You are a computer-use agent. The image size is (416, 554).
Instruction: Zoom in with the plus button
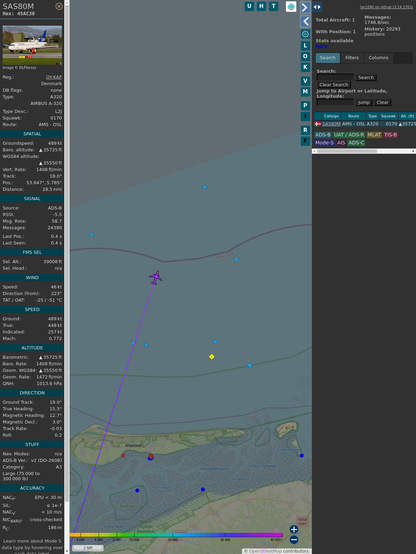pyautogui.click(x=294, y=529)
